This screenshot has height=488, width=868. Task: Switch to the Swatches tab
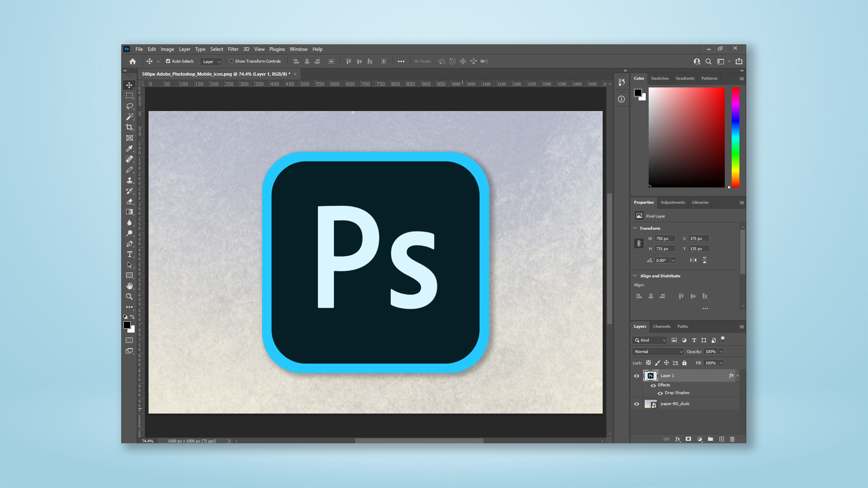tap(660, 78)
